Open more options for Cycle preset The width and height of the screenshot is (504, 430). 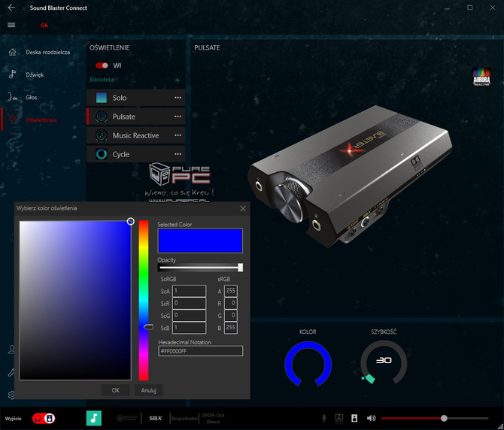(178, 154)
